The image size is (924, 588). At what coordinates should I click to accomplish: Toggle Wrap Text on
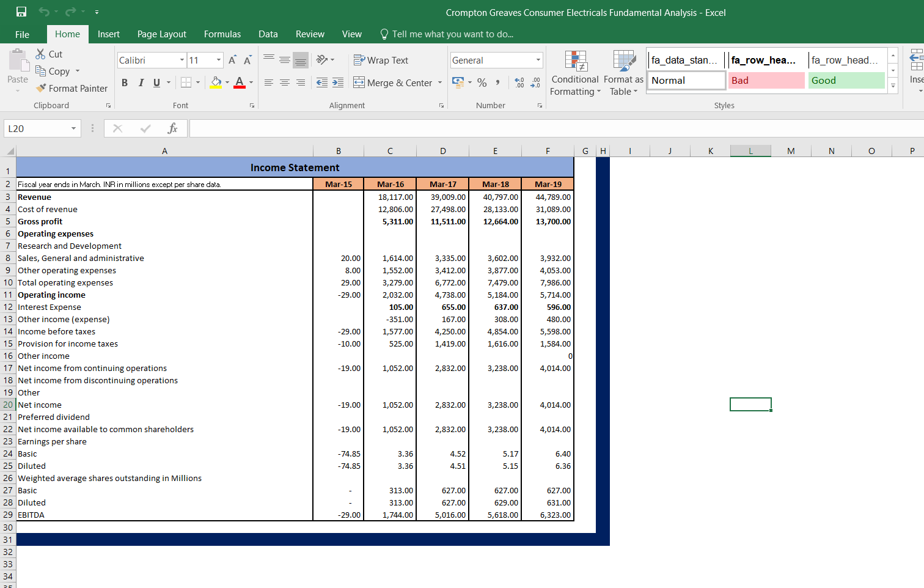click(x=381, y=60)
